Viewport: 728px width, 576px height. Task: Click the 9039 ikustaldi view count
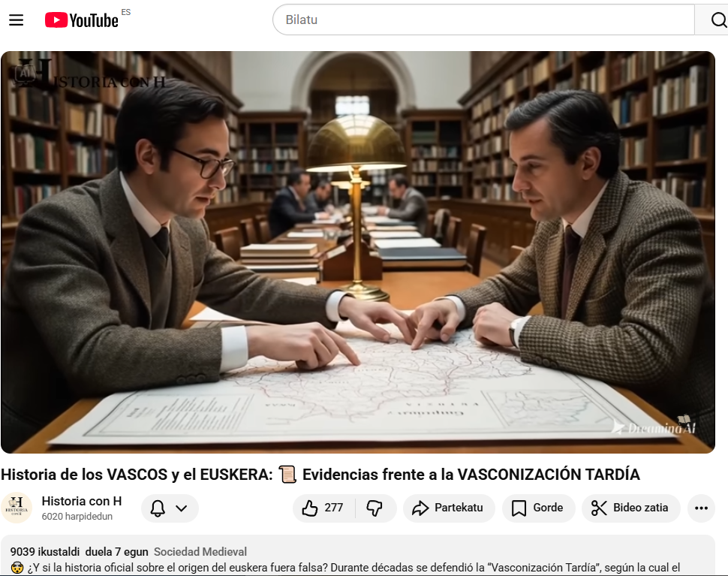45,552
